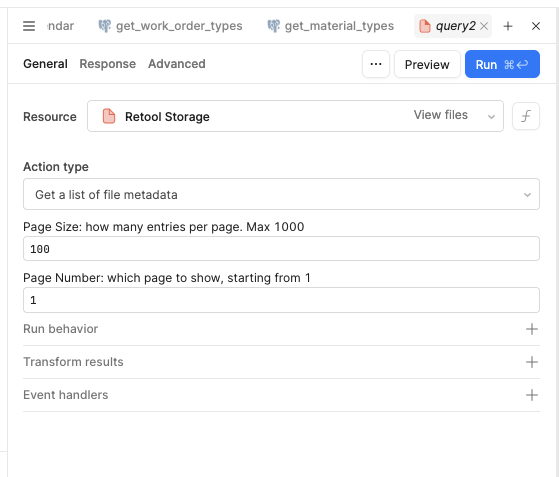Expand the Event handlers section
Viewport: 559px width, 477px height.
pyautogui.click(x=281, y=395)
